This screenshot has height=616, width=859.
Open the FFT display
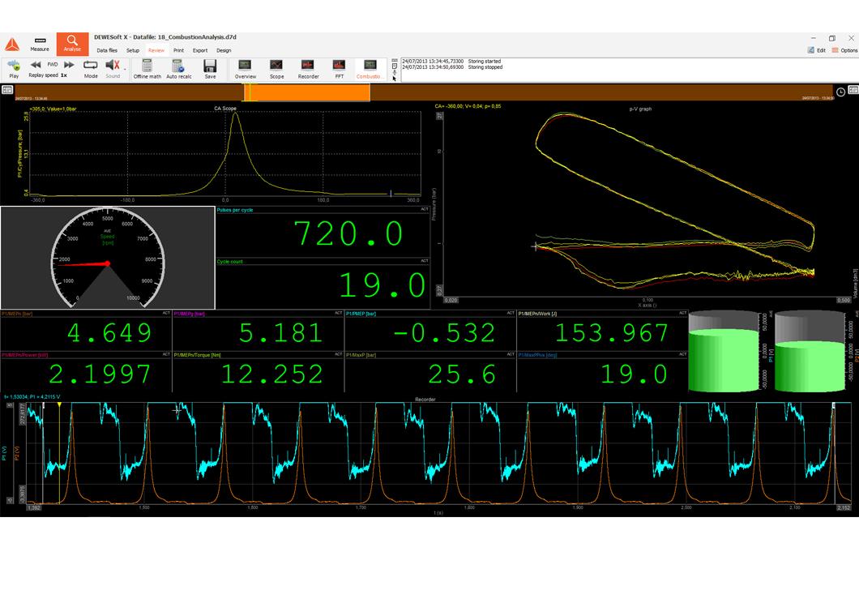click(x=339, y=69)
